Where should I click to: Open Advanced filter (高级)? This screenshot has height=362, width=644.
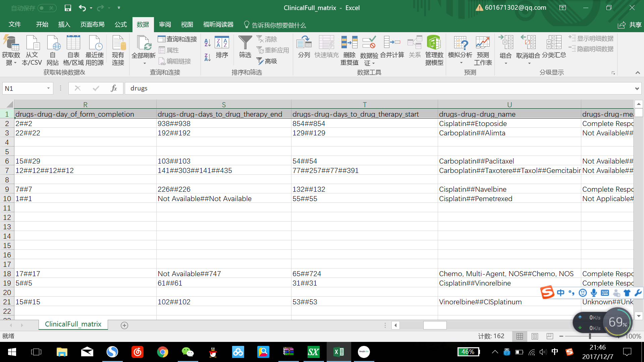click(267, 61)
